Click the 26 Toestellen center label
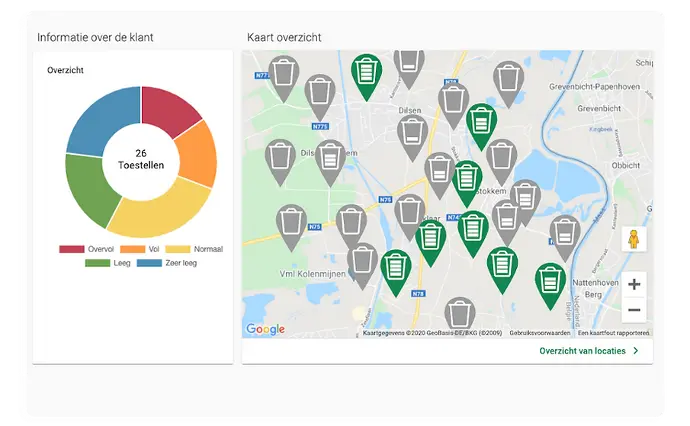This screenshot has height=426, width=690. point(141,159)
